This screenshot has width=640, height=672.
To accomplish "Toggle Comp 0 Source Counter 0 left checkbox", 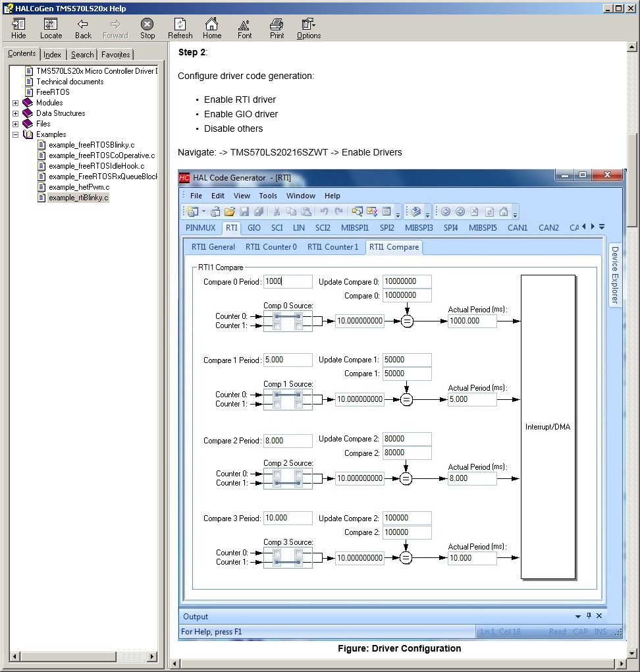I will point(277,316).
